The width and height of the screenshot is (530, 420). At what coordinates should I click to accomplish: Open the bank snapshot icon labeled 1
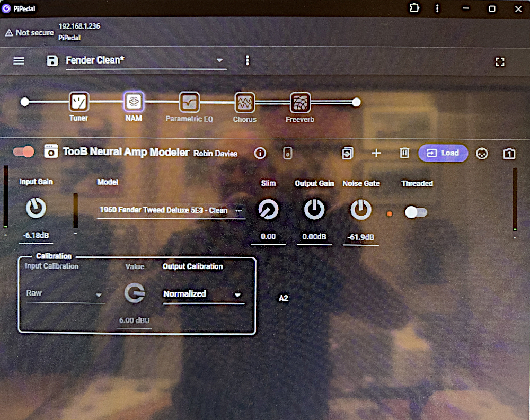(509, 154)
